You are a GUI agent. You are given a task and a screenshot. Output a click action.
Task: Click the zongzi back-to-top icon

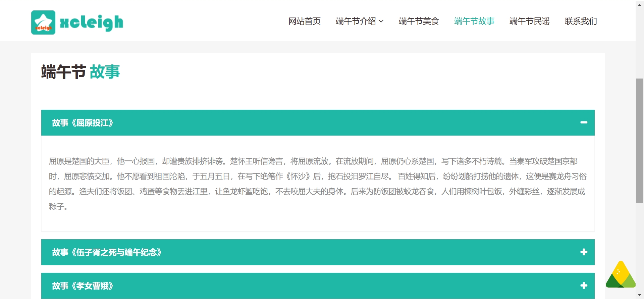(x=621, y=275)
